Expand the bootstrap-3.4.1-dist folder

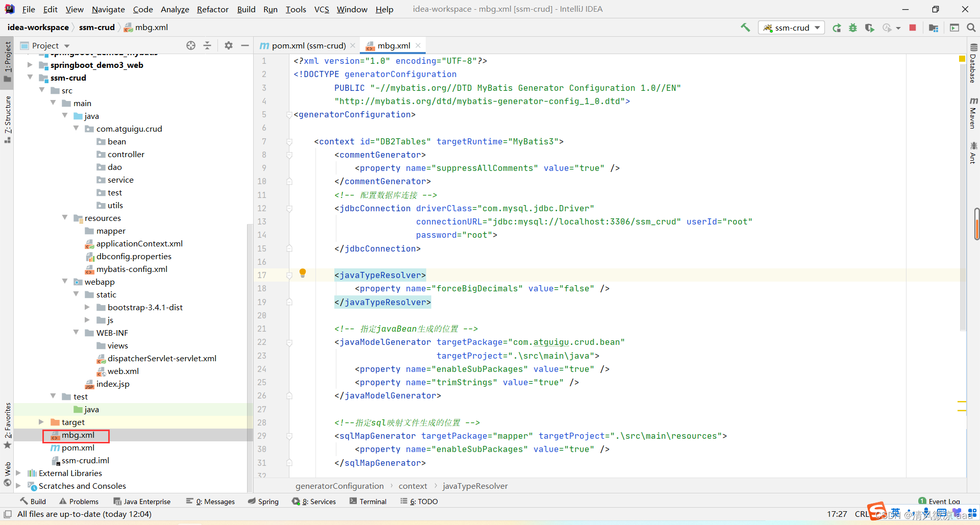(87, 307)
